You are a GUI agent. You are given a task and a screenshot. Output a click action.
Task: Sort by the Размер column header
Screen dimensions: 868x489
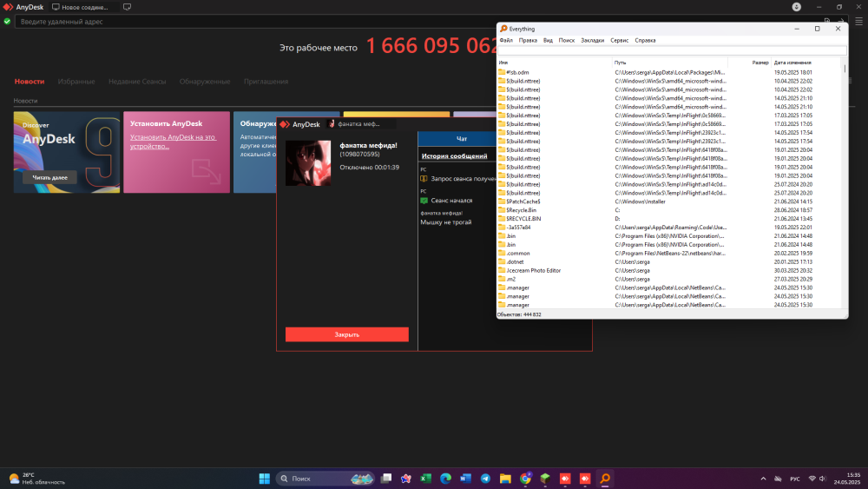click(x=749, y=63)
